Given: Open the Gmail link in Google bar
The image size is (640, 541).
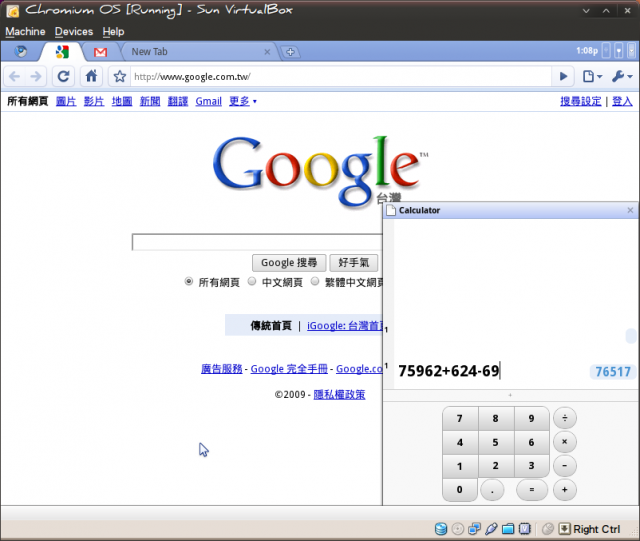Looking at the screenshot, I should click(209, 101).
